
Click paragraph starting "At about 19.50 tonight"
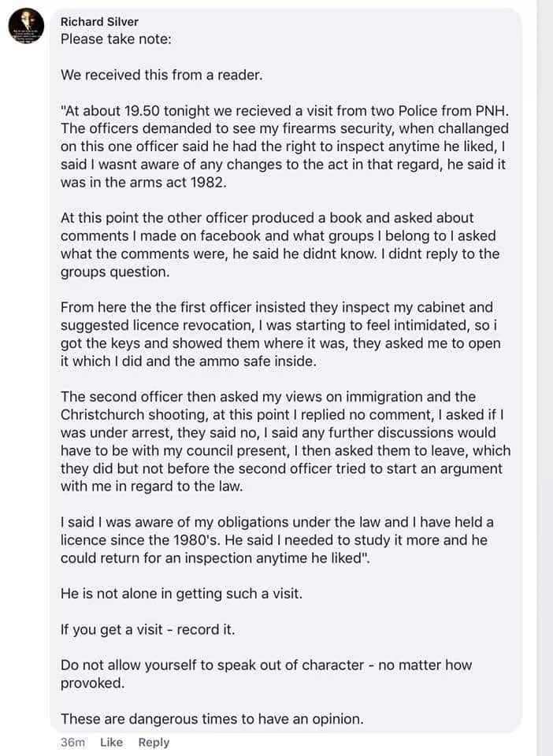(285, 146)
